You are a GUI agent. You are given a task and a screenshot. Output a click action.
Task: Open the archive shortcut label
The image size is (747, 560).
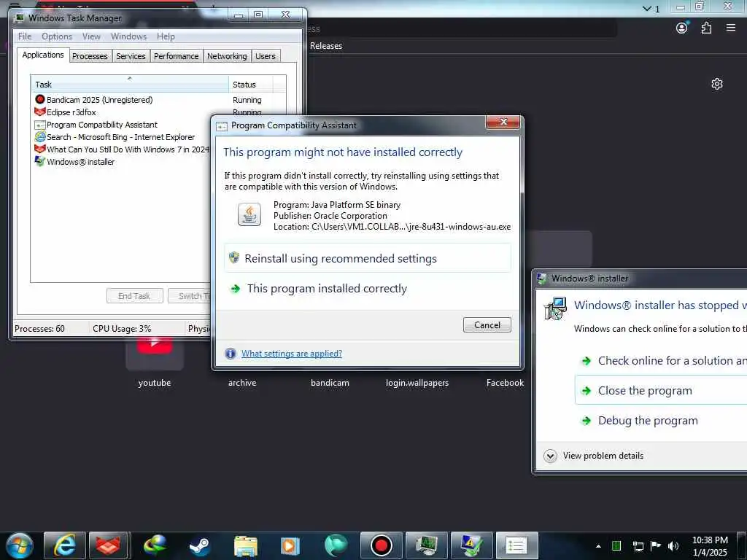coord(242,383)
